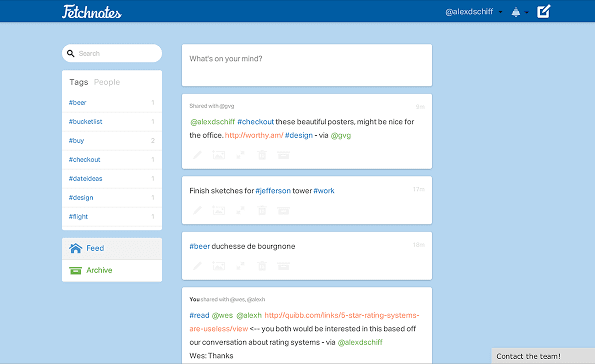Expand the jefferson tower note
Viewport: 595px width, 364px height.
241,210
